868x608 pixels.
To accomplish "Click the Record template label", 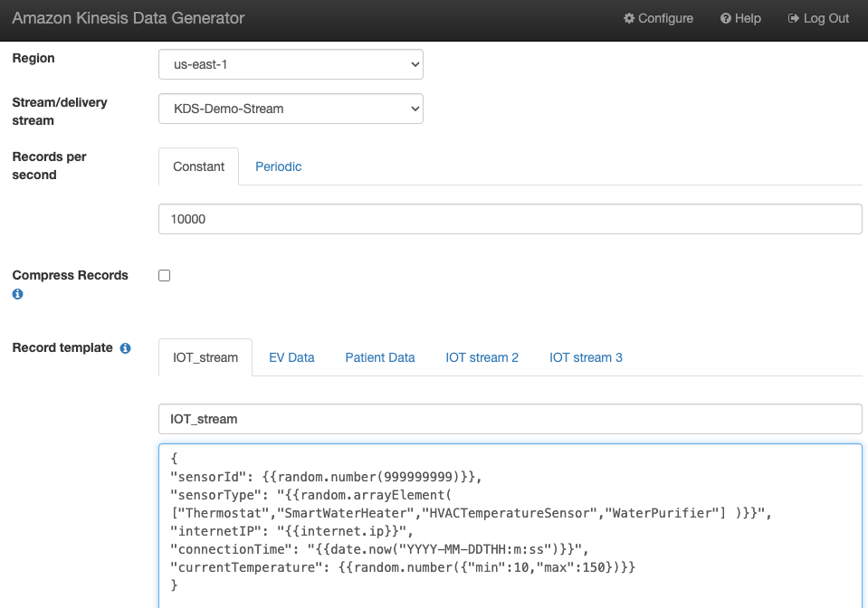I will (62, 347).
